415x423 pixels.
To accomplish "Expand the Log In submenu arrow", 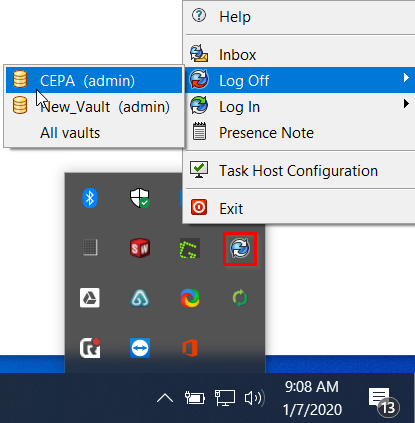I will [x=406, y=104].
